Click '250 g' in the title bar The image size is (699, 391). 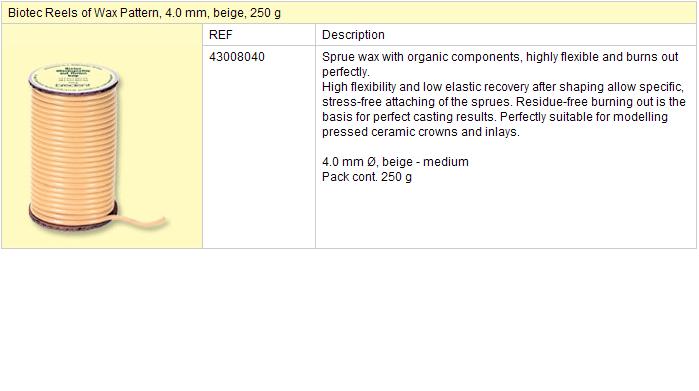coord(265,13)
